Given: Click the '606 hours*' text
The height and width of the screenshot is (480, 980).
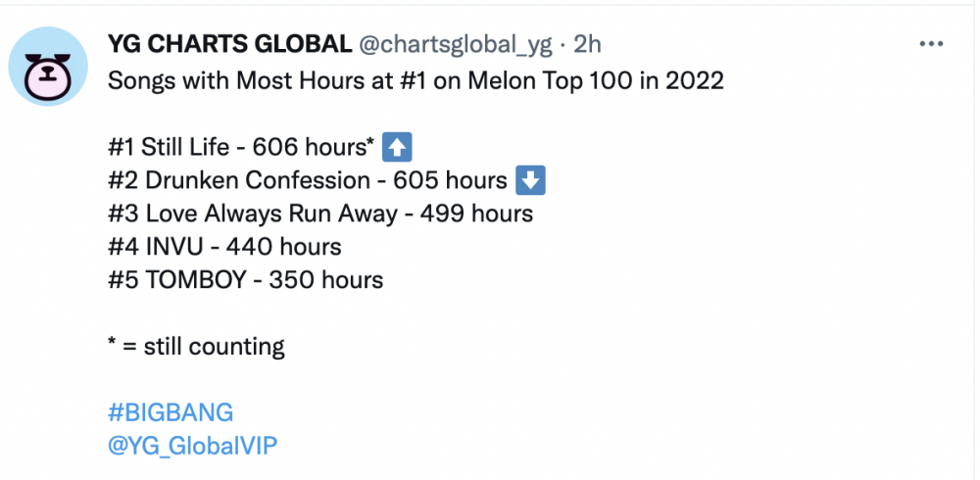Looking at the screenshot, I should [x=314, y=148].
